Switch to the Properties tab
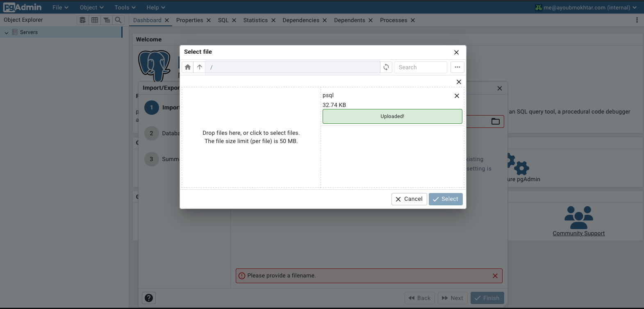Screen dimensions: 644x309 click(189, 20)
